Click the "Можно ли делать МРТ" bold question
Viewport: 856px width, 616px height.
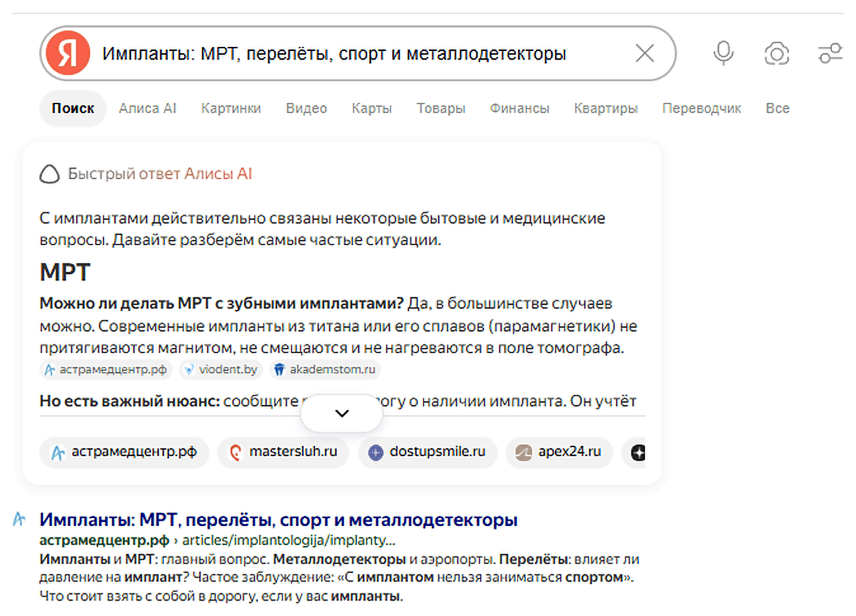click(222, 304)
